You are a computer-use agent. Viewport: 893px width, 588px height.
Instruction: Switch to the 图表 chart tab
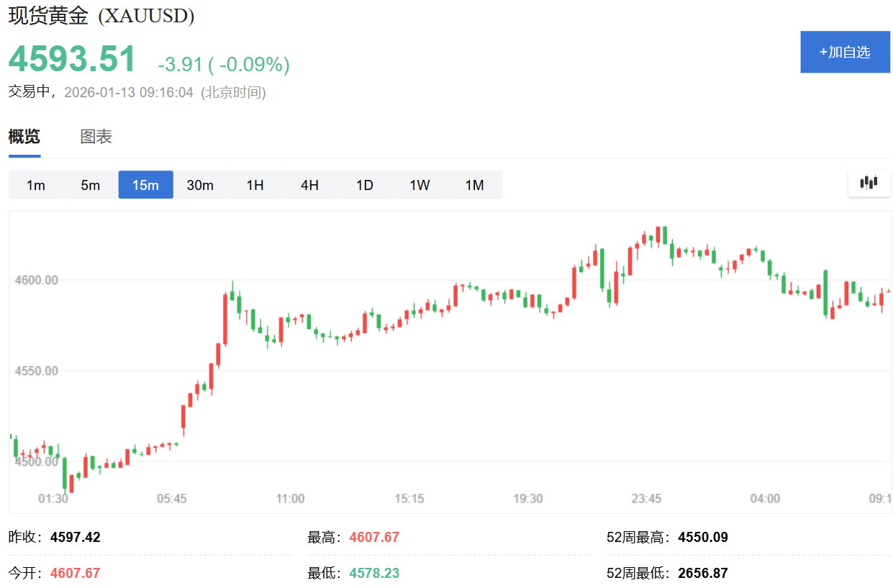pyautogui.click(x=96, y=137)
